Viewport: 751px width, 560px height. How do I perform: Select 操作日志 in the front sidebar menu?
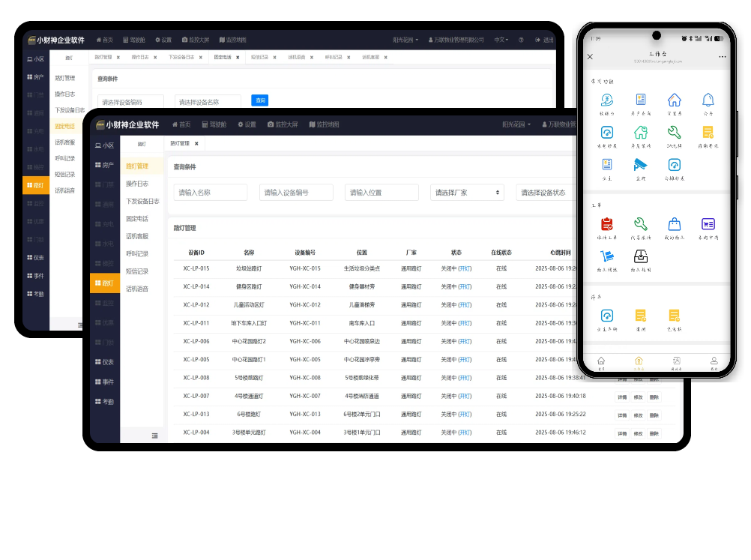coord(137,184)
